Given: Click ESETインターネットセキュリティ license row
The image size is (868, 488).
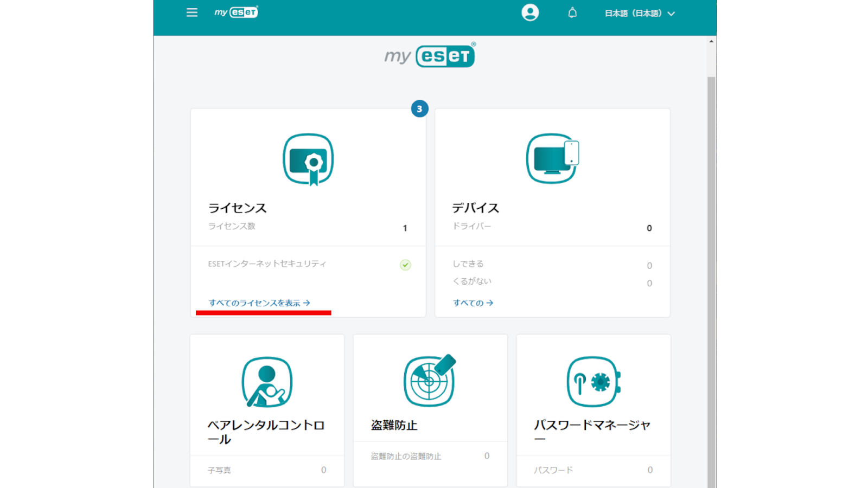Looking at the screenshot, I should click(x=308, y=264).
